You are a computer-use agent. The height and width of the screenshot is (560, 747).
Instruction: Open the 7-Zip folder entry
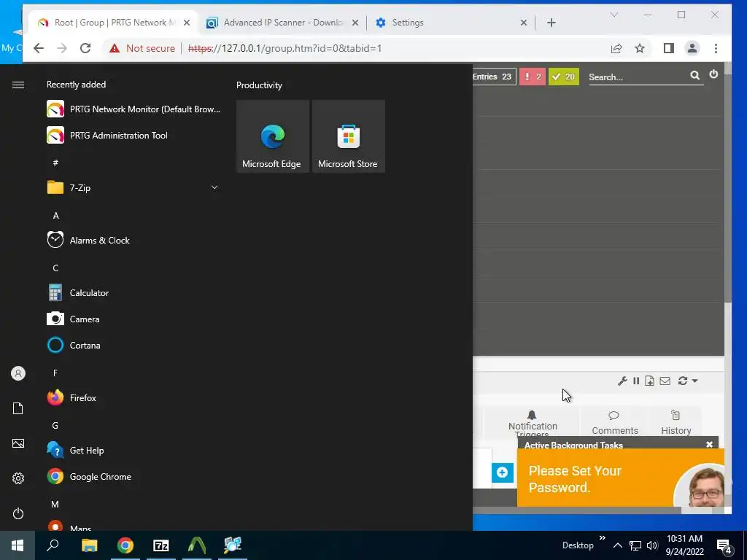[133, 187]
